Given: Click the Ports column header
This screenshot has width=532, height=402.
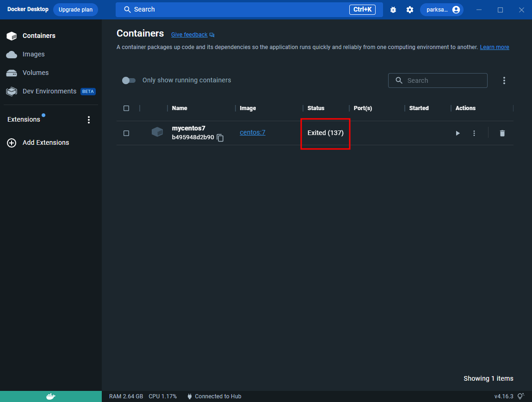Looking at the screenshot, I should (363, 108).
